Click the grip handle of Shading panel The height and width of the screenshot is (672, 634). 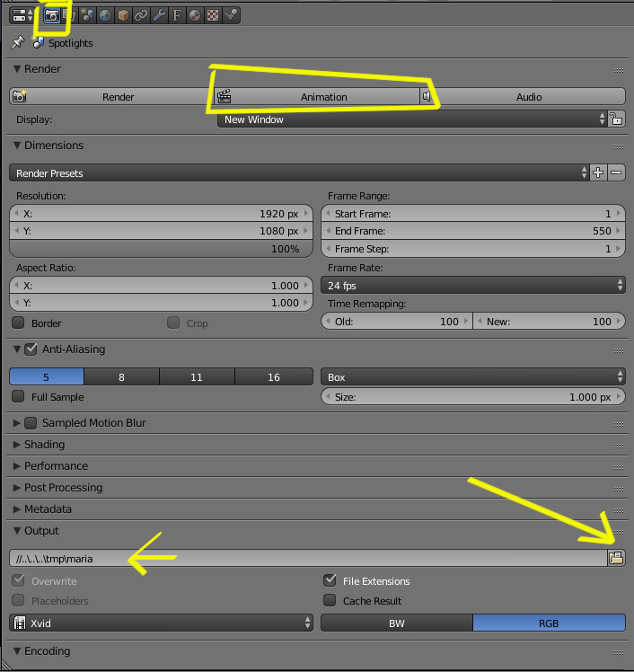tap(619, 446)
